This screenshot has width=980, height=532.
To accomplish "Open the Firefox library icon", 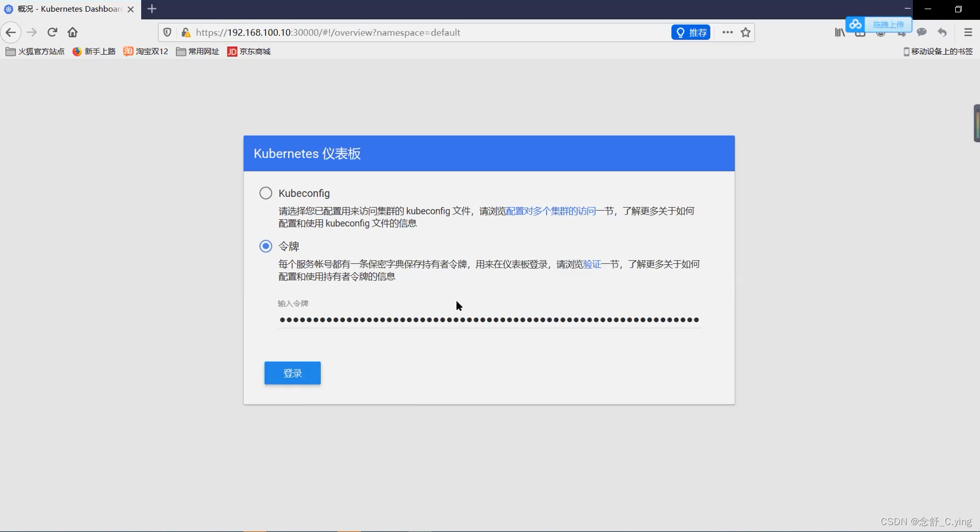I will (x=839, y=32).
